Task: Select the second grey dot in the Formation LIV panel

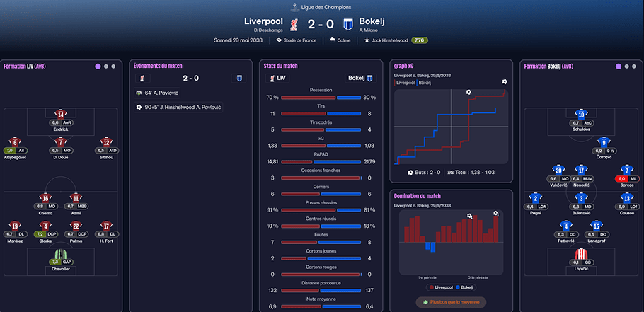Action: (113, 66)
